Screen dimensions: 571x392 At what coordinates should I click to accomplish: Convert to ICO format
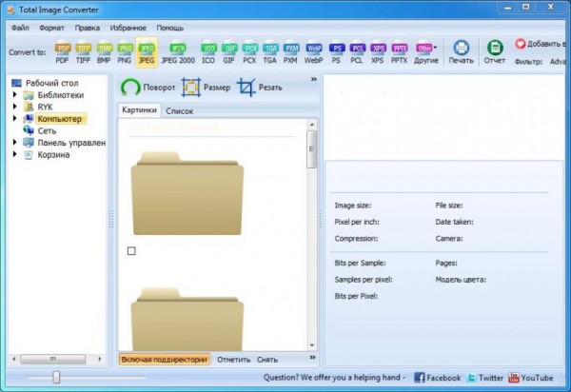coord(208,52)
